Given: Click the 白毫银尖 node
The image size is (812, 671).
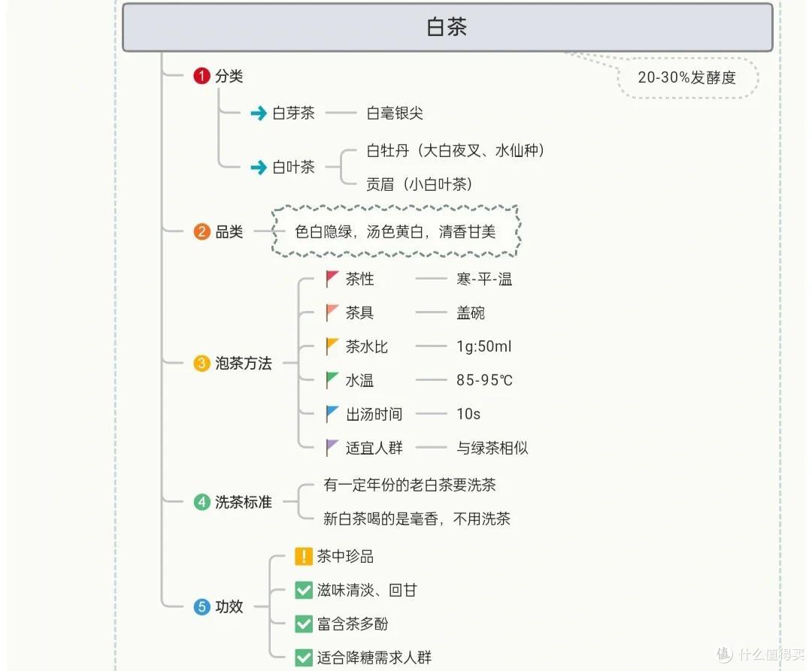Looking at the screenshot, I should 395,113.
